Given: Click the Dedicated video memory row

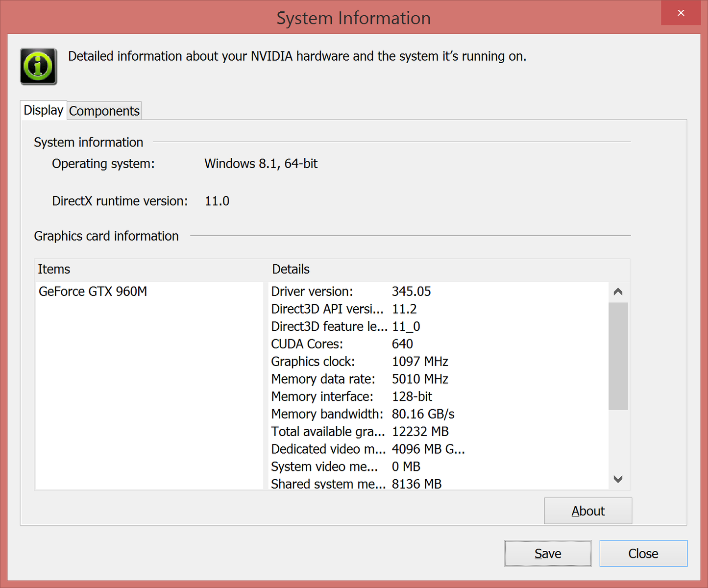Looking at the screenshot, I should [367, 449].
